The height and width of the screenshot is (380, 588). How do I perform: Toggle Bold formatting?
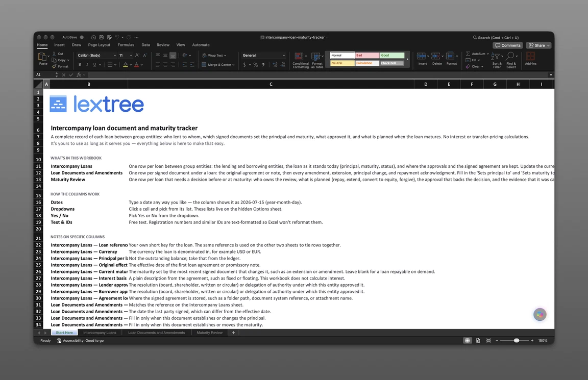click(x=80, y=65)
